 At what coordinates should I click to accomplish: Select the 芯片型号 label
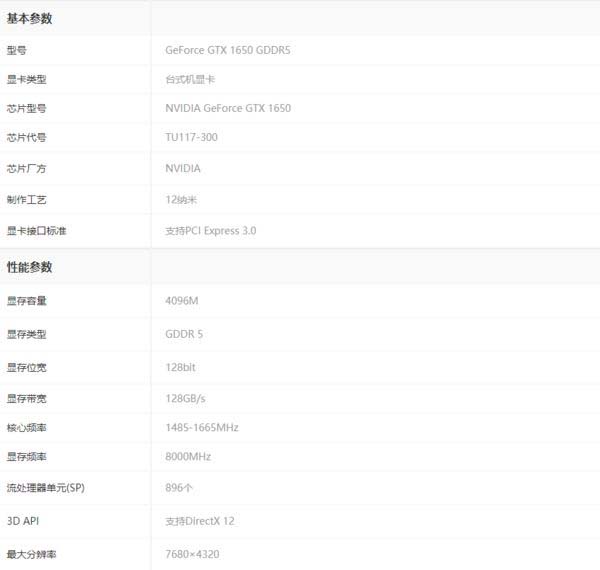[26, 109]
